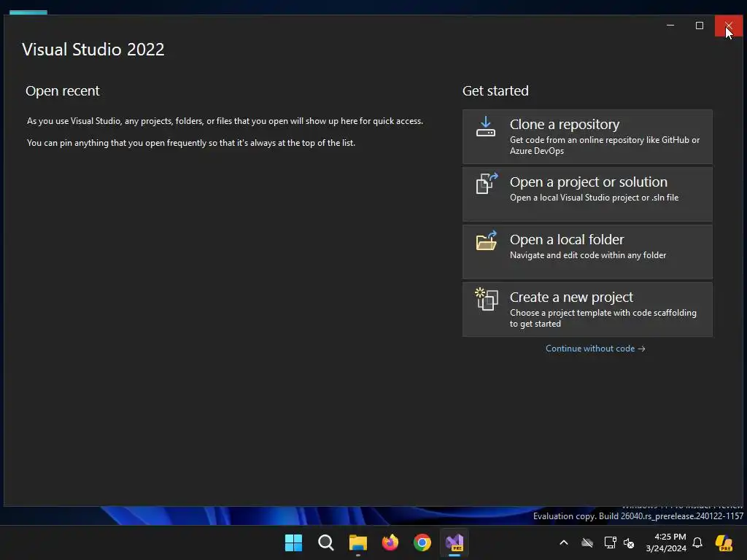Screen dimensions: 747x560
Task: Launch Firefox from the taskbar
Action: (390, 542)
